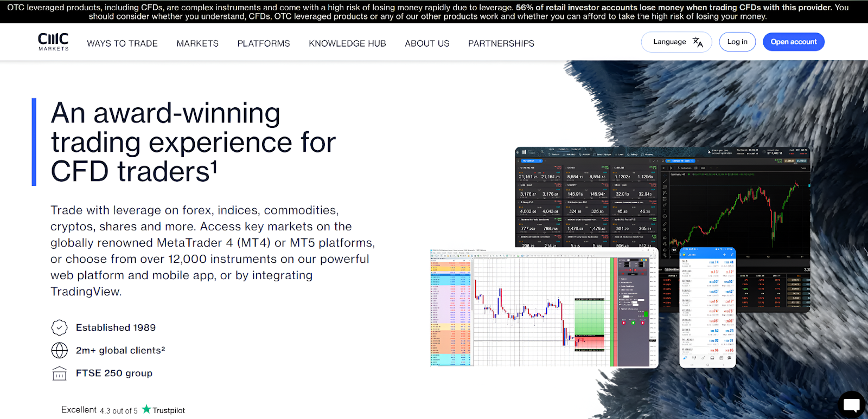Open the live chat widget
This screenshot has width=868, height=419.
tap(852, 404)
